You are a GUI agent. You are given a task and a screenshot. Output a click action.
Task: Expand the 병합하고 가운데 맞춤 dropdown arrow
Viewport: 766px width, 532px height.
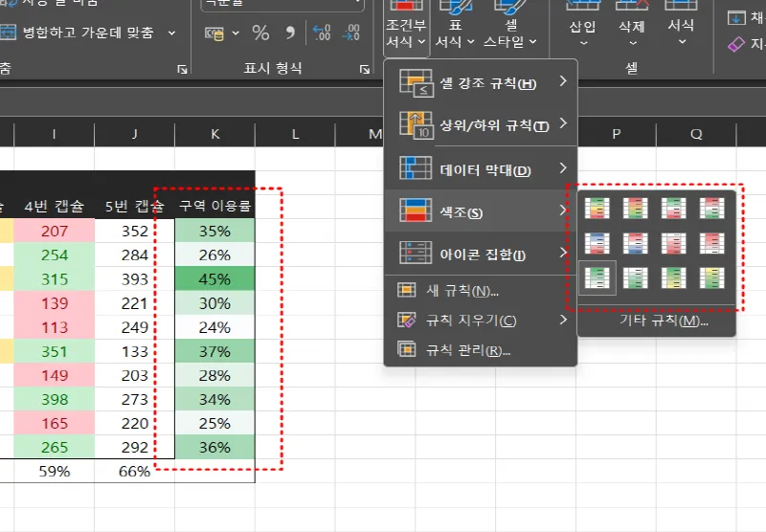point(171,33)
